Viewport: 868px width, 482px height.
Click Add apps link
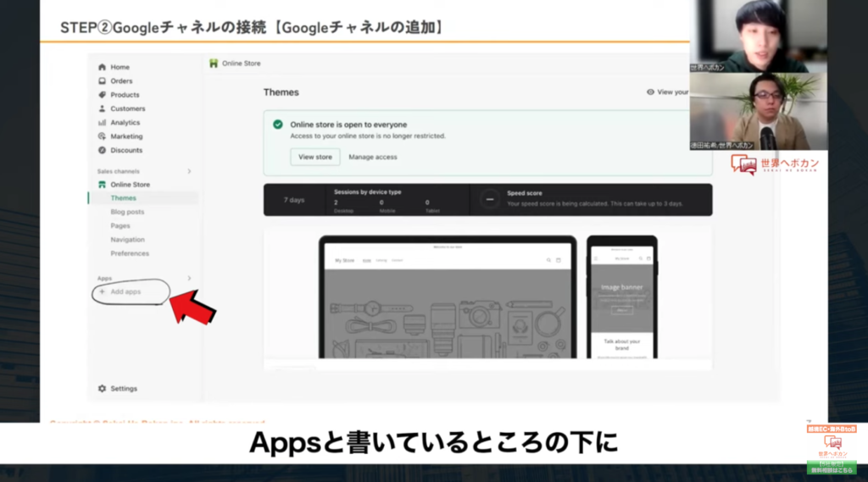(125, 291)
